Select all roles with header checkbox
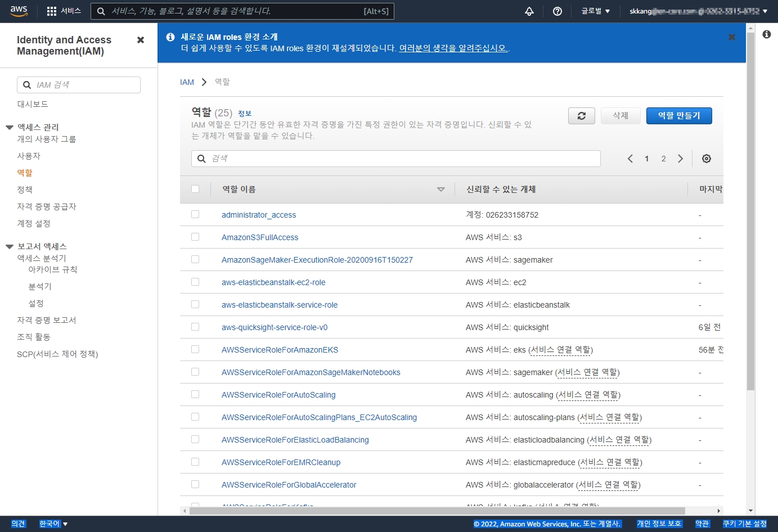The width and height of the screenshot is (778, 532). point(195,189)
